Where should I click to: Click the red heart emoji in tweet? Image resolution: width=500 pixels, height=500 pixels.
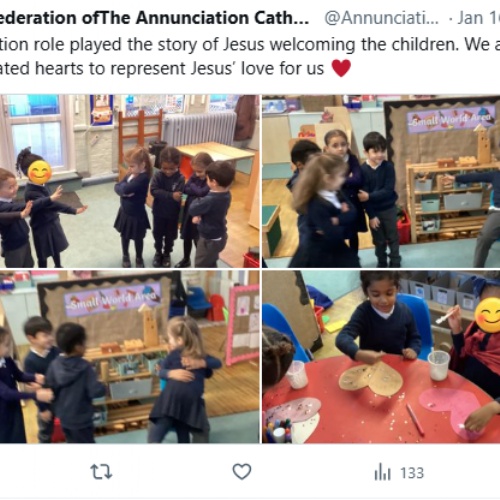tap(341, 68)
